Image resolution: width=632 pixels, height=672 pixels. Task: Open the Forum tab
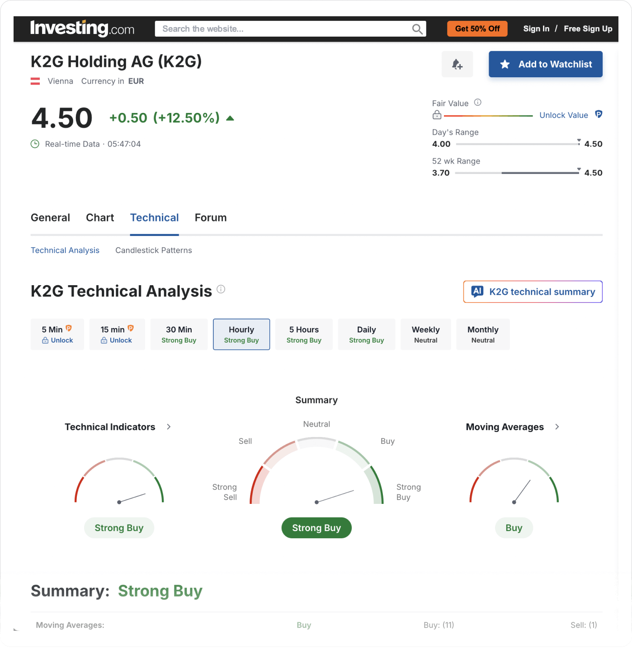pos(210,217)
